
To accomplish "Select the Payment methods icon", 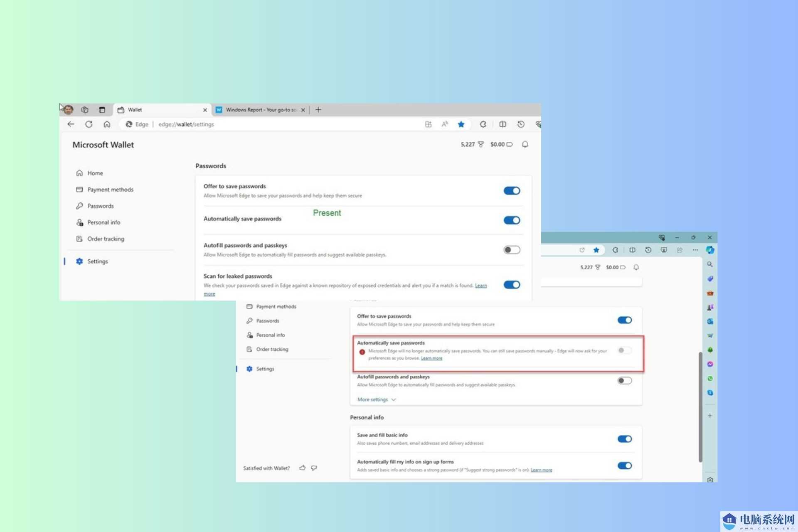I will [79, 189].
